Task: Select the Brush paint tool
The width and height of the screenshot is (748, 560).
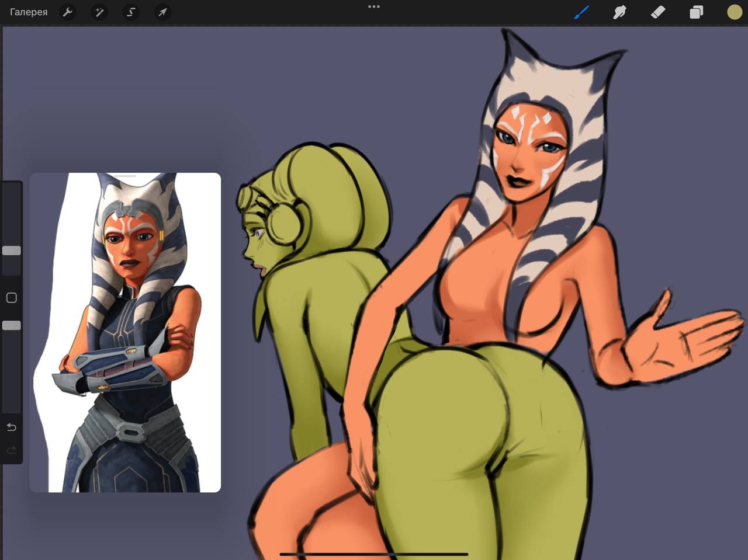Action: 581,12
